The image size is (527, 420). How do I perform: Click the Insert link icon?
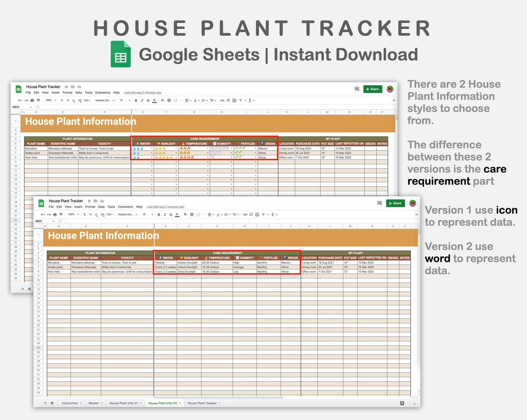pos(245,215)
